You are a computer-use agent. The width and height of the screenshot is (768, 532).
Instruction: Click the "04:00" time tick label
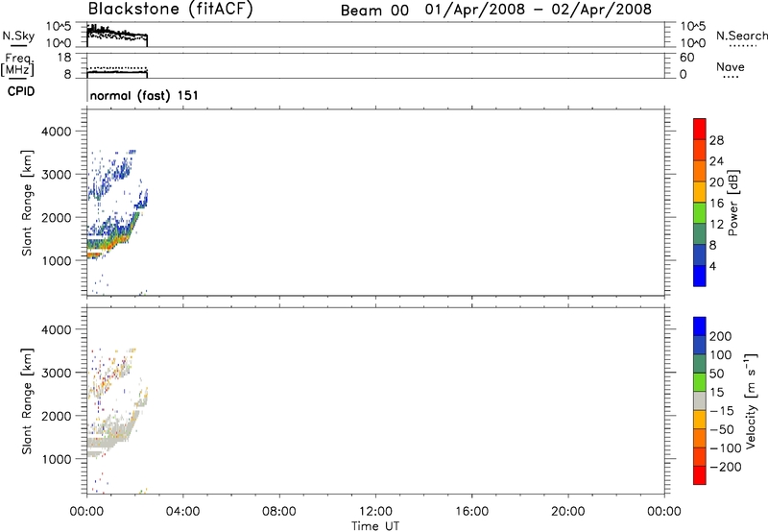pyautogui.click(x=182, y=512)
